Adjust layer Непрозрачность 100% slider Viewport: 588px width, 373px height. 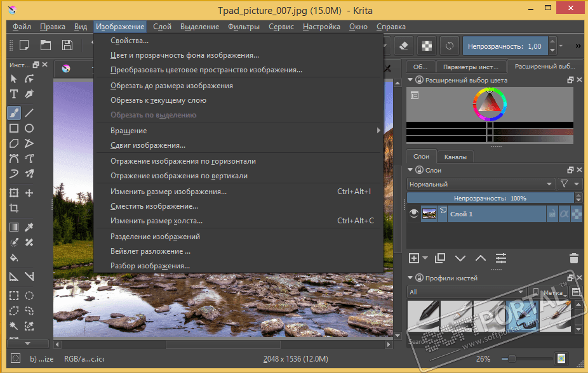[490, 198]
